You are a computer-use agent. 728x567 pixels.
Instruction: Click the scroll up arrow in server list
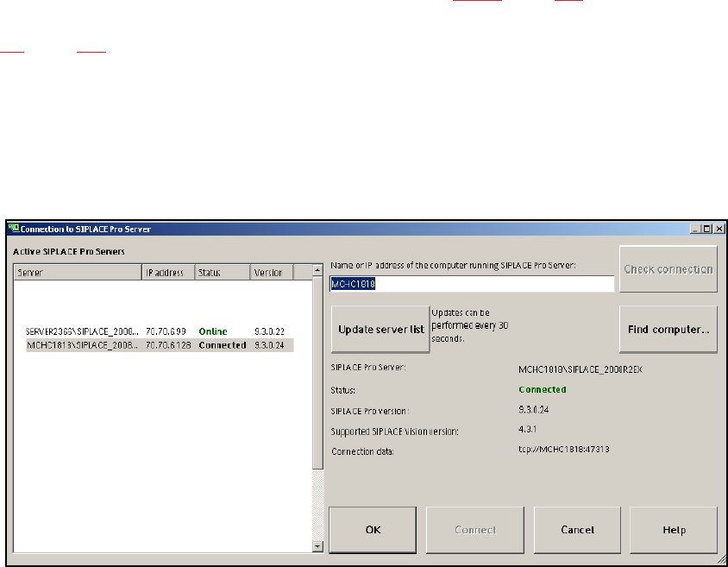point(317,270)
